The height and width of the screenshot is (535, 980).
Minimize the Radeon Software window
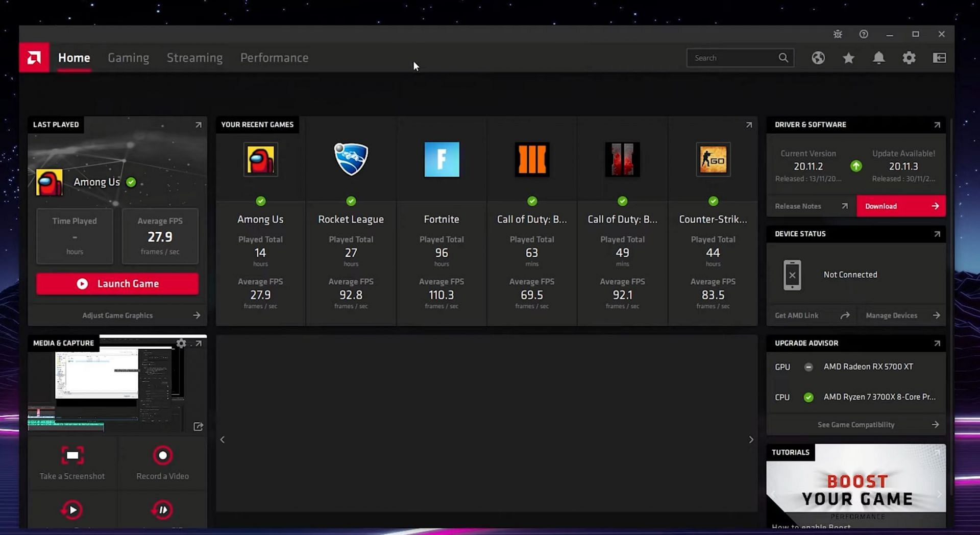[890, 34]
